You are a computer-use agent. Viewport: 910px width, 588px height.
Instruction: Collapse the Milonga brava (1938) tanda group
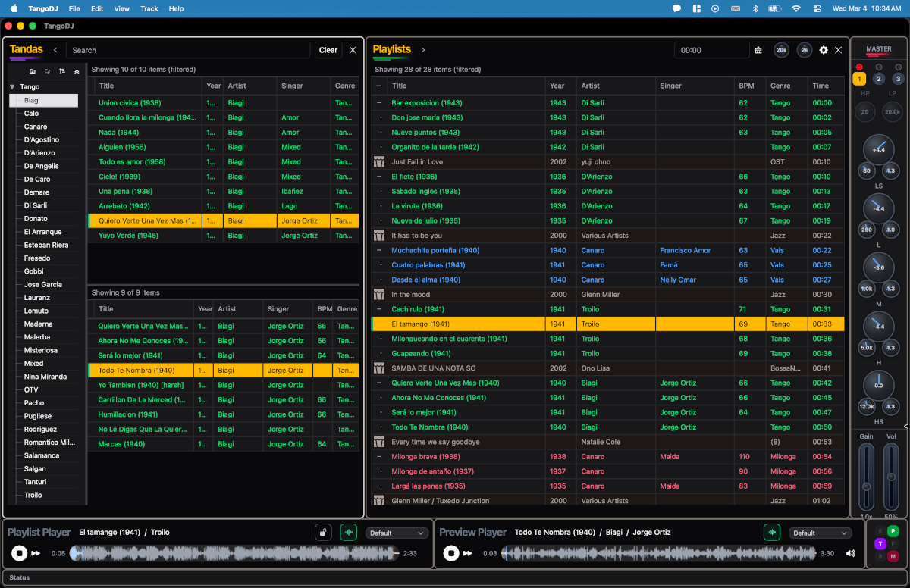tap(379, 457)
